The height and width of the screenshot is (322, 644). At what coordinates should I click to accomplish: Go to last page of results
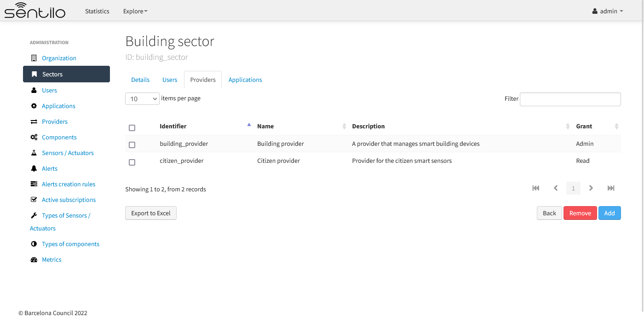point(611,188)
